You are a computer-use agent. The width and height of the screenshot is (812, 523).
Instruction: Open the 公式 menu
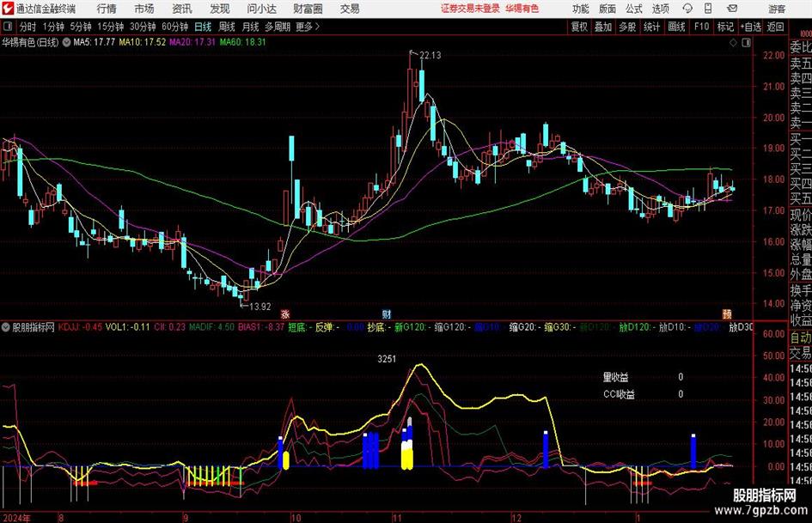tap(633, 9)
